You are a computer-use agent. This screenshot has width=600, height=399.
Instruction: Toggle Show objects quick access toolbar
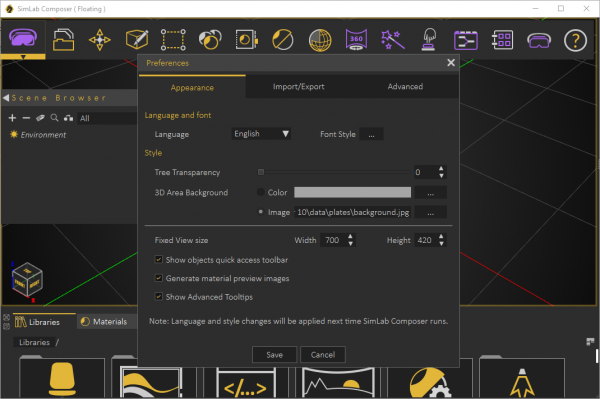coord(158,260)
